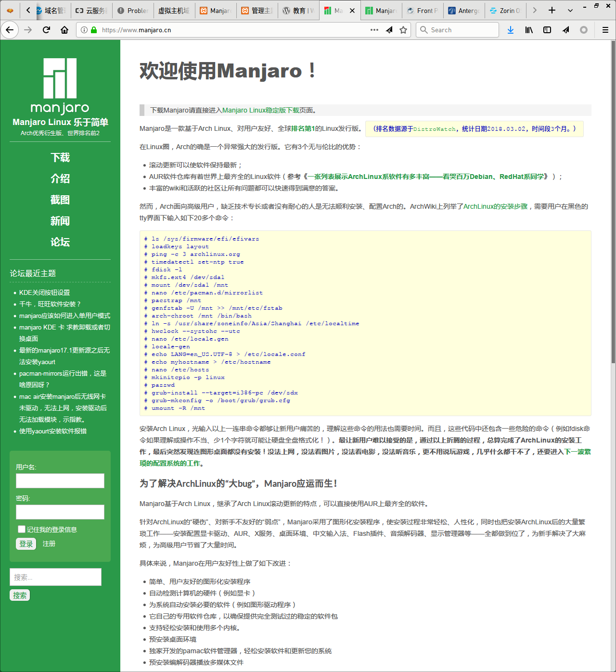This screenshot has width=616, height=672.
Task: Switch to the 教育 WordPress tab
Action: click(x=298, y=10)
